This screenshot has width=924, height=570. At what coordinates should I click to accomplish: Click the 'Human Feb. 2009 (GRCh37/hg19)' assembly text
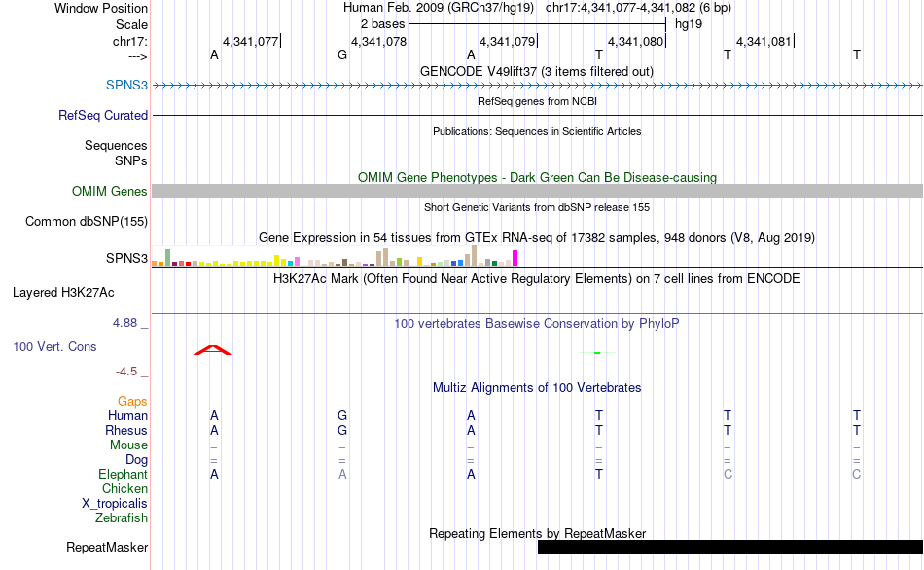pyautogui.click(x=439, y=8)
